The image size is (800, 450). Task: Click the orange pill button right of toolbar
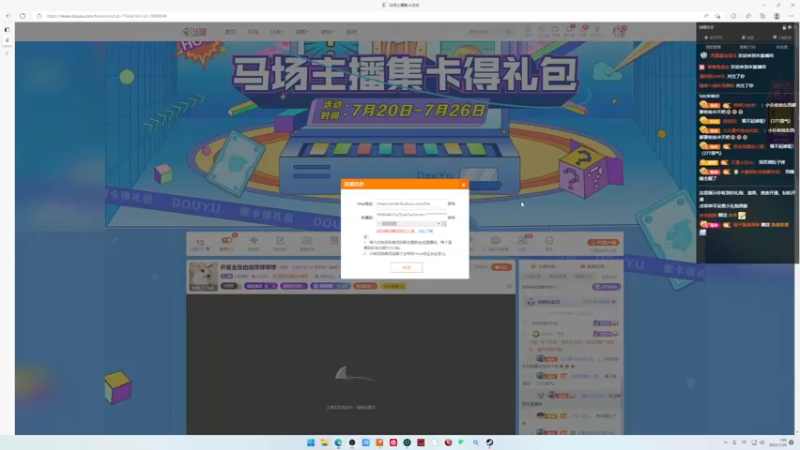point(603,242)
